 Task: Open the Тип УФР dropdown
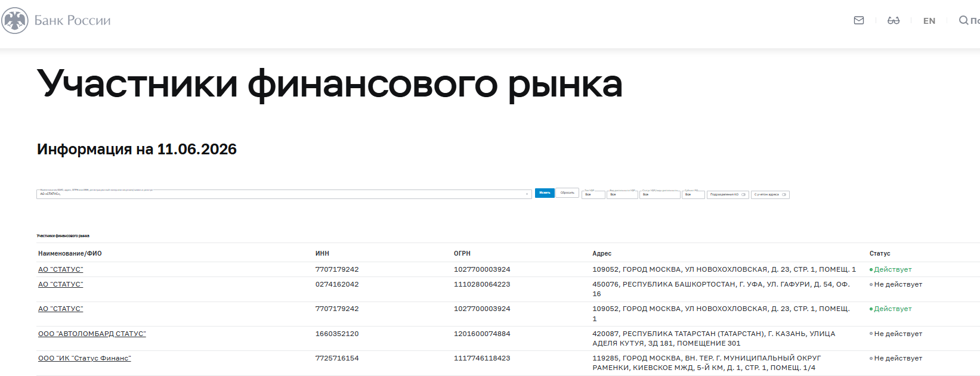[x=593, y=195]
